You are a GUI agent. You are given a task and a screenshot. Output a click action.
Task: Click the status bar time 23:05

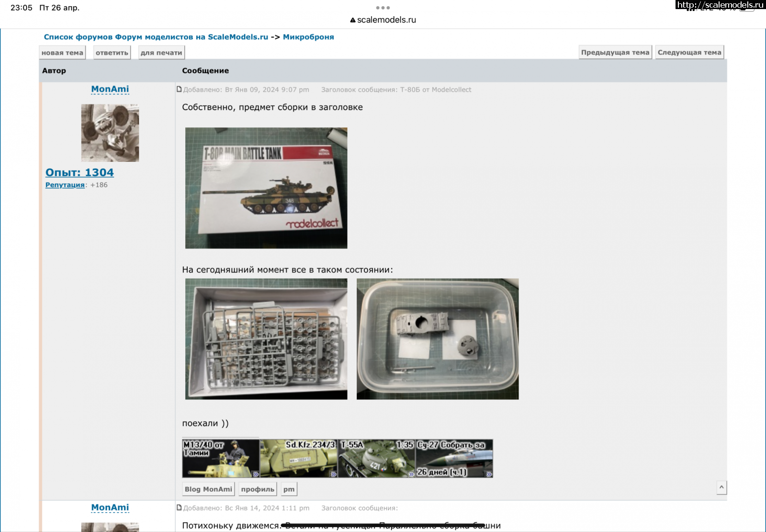22,8
